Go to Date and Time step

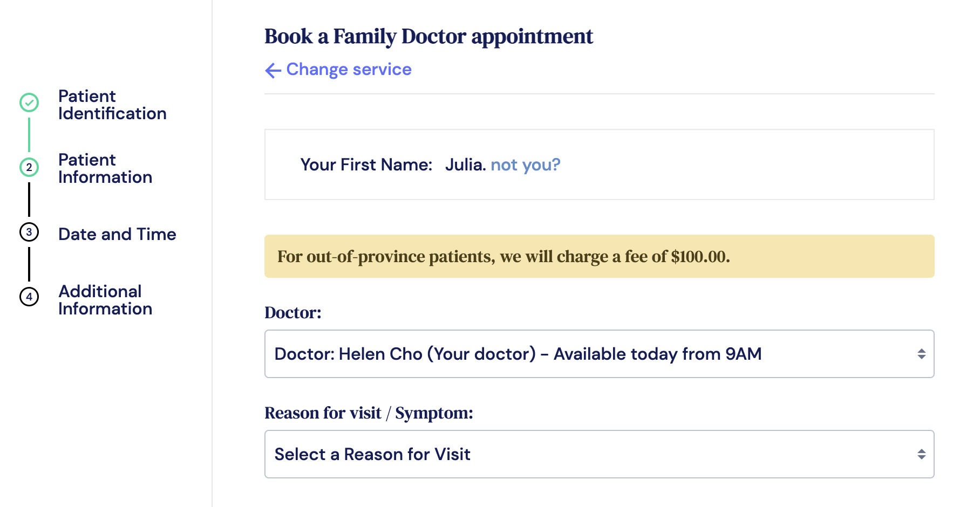(x=117, y=234)
